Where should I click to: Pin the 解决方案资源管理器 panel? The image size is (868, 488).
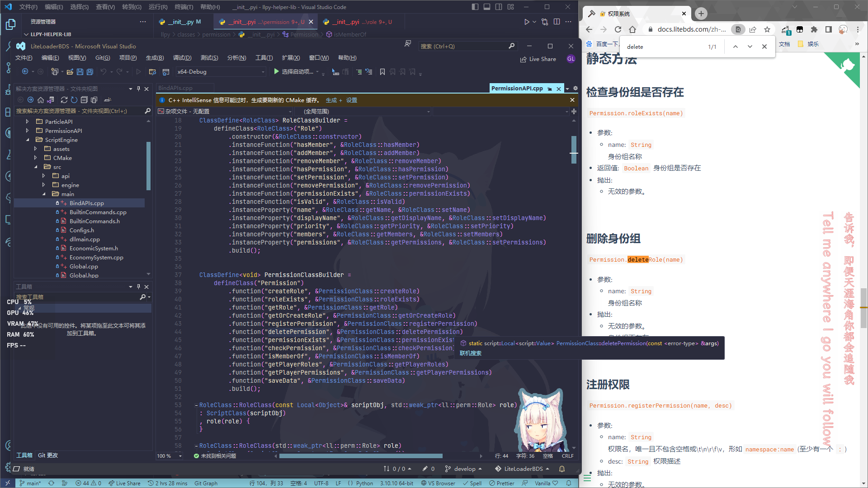pos(138,89)
